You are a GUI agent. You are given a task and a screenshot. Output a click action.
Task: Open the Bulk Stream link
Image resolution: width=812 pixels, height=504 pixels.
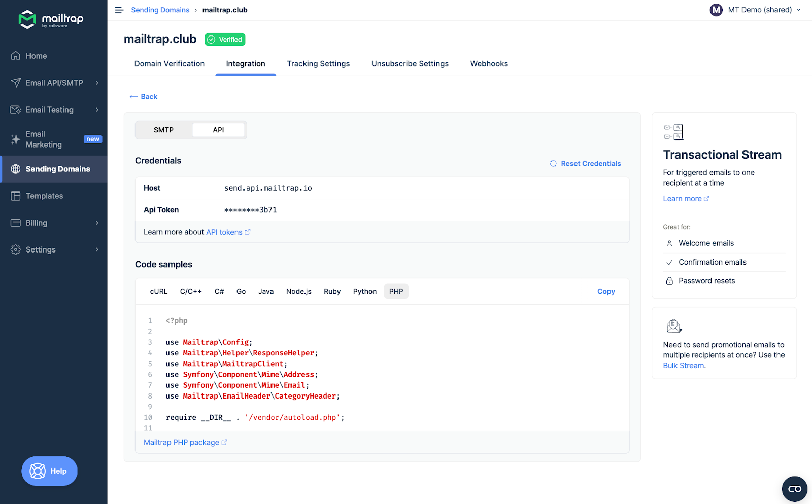pyautogui.click(x=683, y=366)
